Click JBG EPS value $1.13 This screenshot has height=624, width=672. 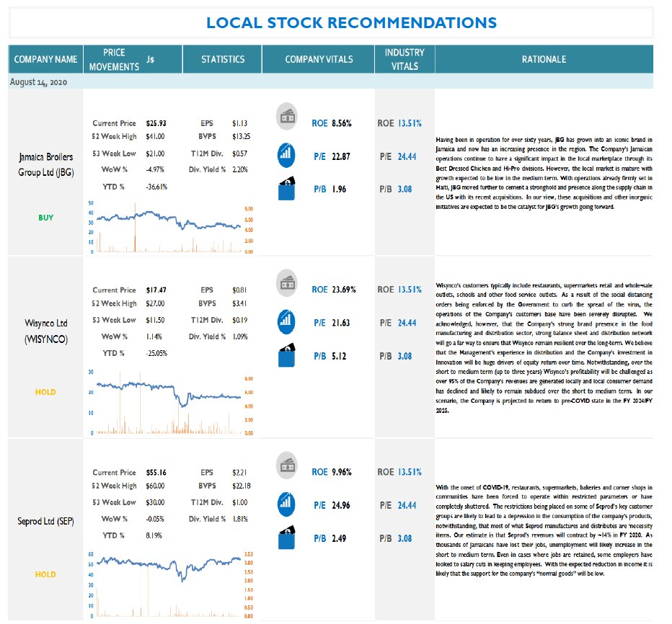point(239,123)
